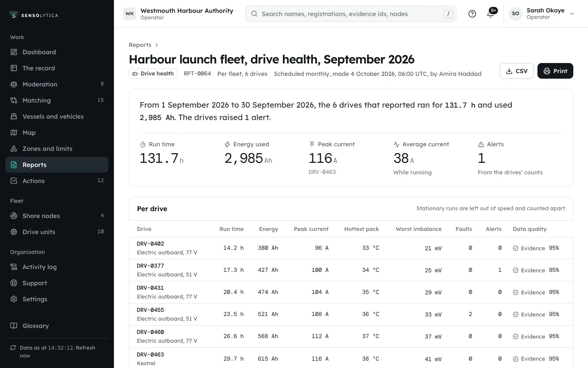Viewport: 588px width, 368px height.
Task: Click the search magnifier icon
Action: pyautogui.click(x=254, y=14)
